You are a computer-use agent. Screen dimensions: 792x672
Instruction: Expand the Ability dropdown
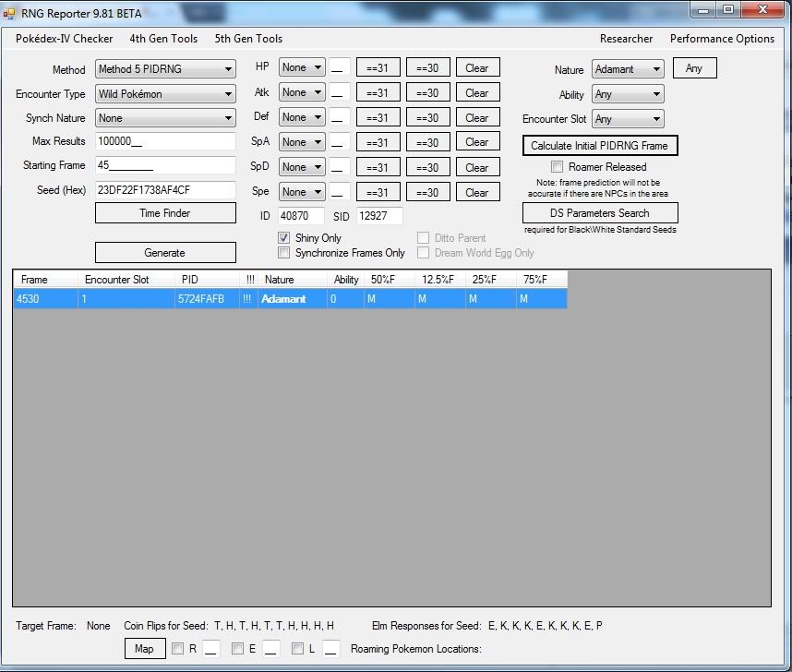(x=628, y=94)
